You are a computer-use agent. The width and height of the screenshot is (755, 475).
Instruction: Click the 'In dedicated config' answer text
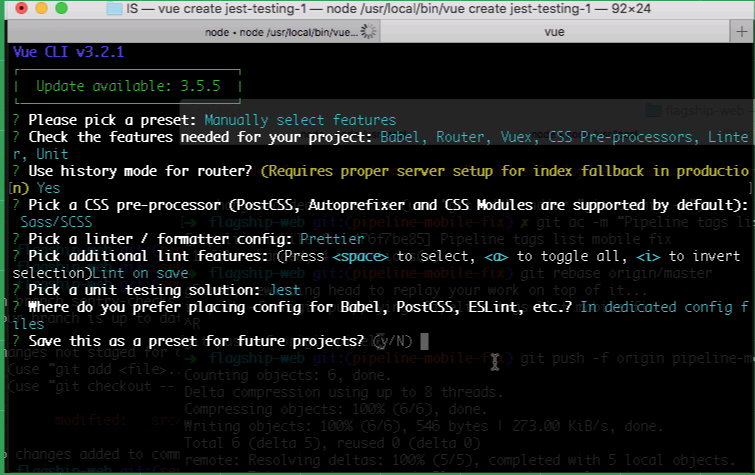click(x=655, y=307)
